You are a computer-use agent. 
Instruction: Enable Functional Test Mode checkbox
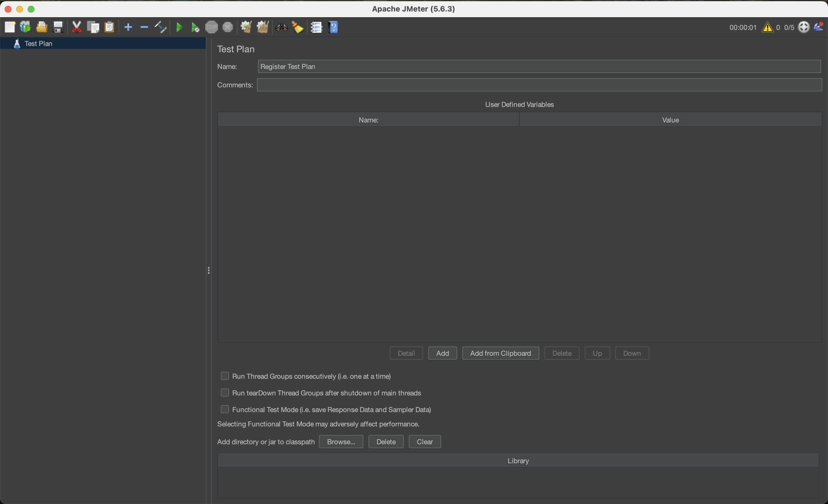225,409
